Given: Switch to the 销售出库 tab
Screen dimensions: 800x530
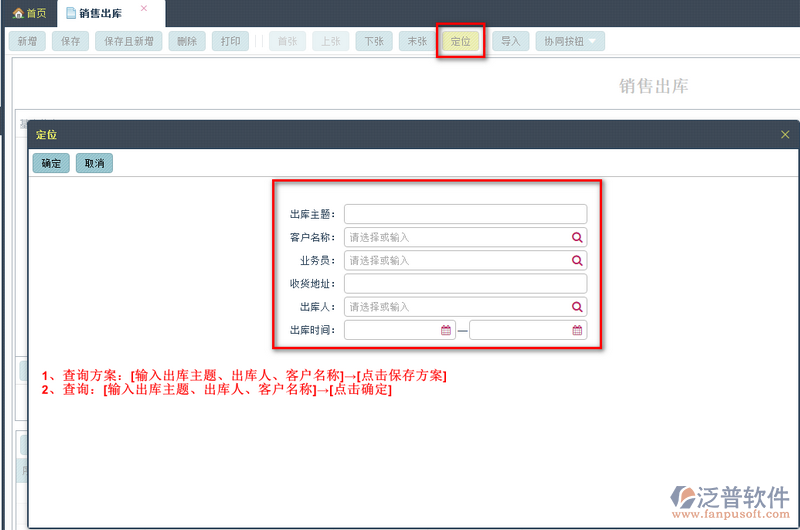Looking at the screenshot, I should coord(101,13).
